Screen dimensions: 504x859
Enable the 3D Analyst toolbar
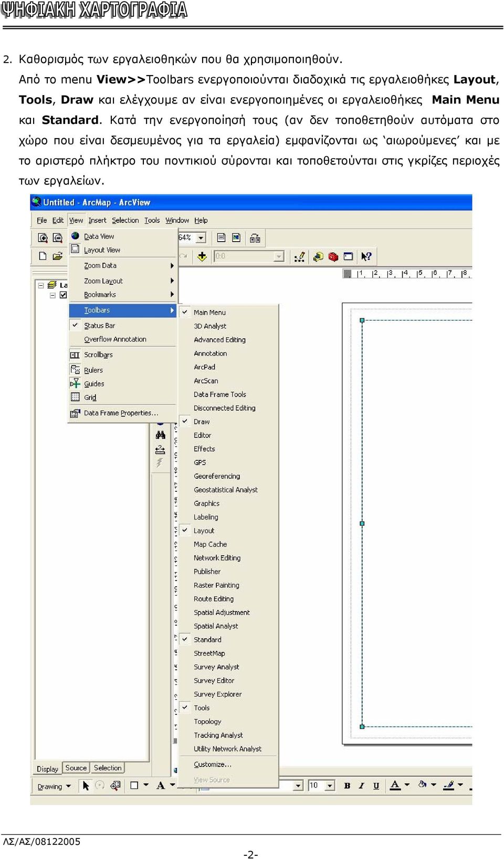pos(228,326)
